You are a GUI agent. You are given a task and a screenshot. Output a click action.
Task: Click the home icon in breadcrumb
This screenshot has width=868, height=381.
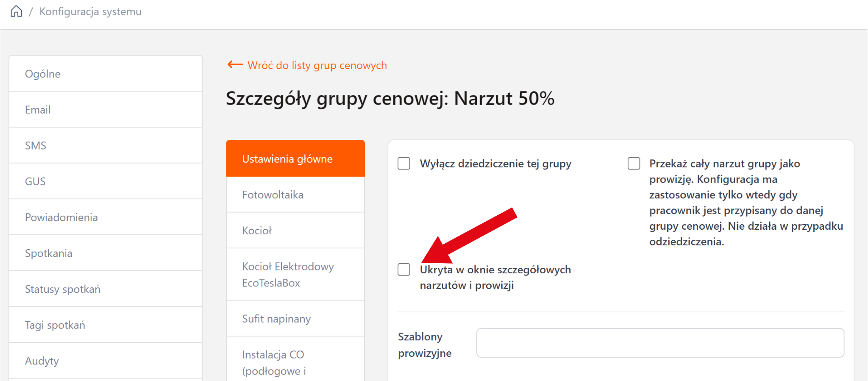pyautogui.click(x=16, y=11)
